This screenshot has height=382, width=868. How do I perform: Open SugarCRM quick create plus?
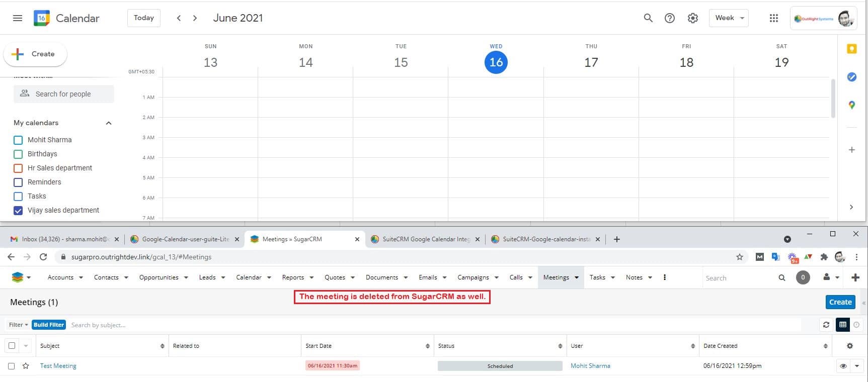855,277
